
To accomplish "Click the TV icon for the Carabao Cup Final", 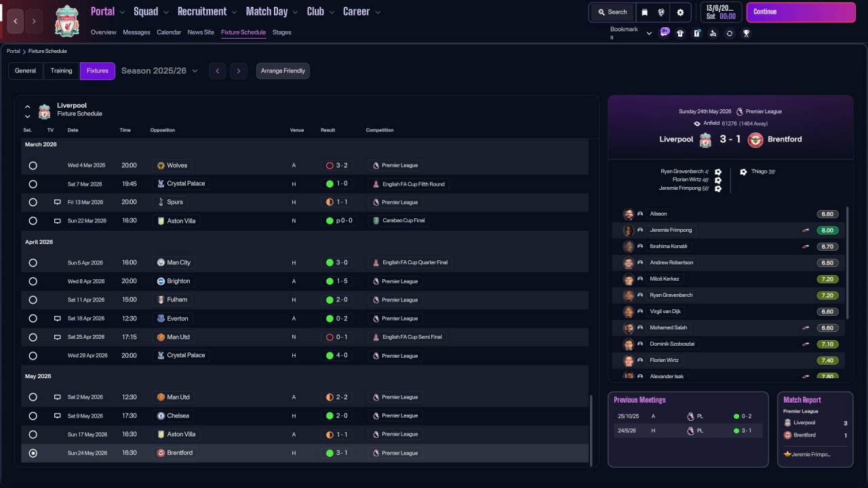I will [x=58, y=221].
